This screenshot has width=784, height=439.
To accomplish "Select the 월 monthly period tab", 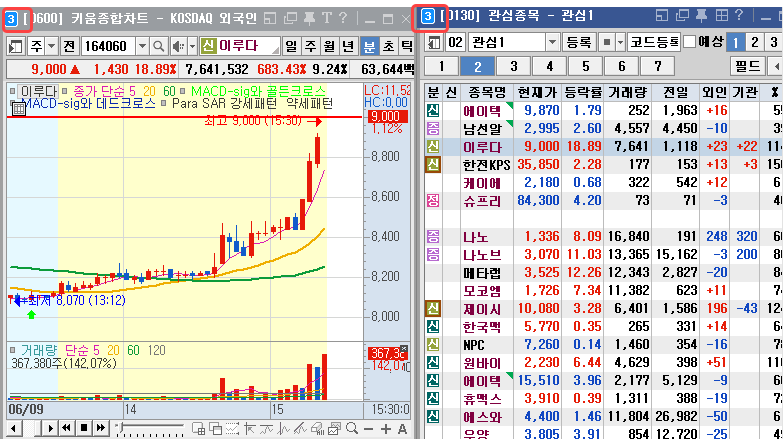I will point(330,46).
